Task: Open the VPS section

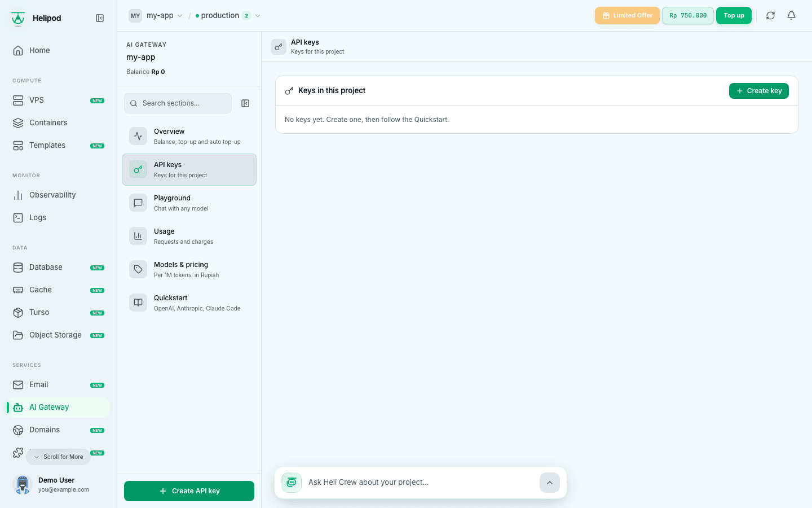Action: click(59, 100)
